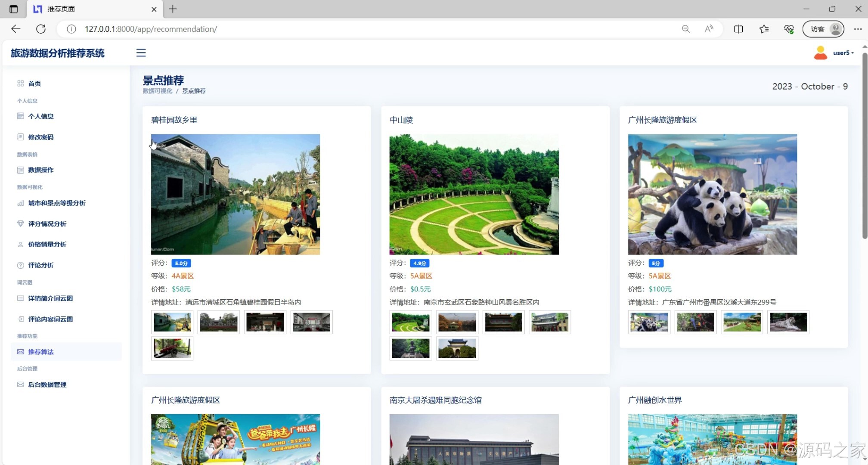
Task: Click the envelope icon beside 推荐算法
Action: click(20, 352)
